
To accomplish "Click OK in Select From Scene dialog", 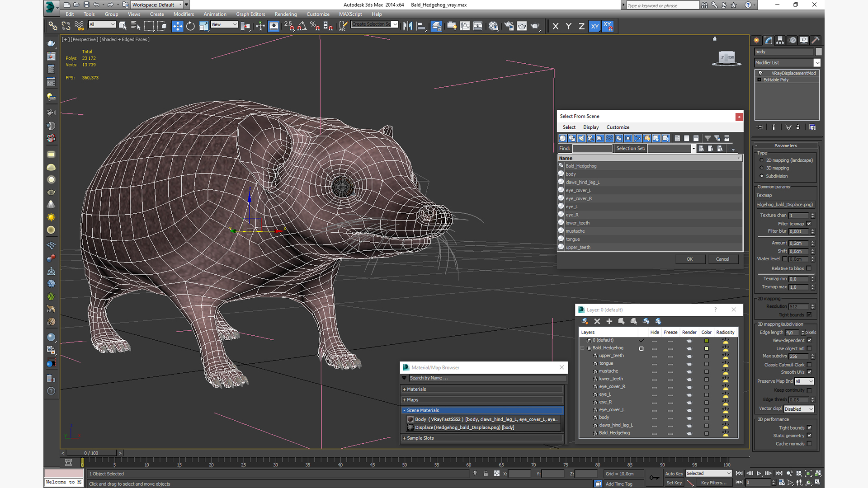I will point(690,259).
